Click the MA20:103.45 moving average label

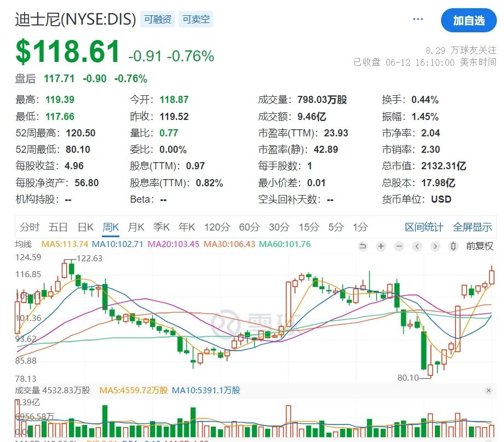click(173, 244)
